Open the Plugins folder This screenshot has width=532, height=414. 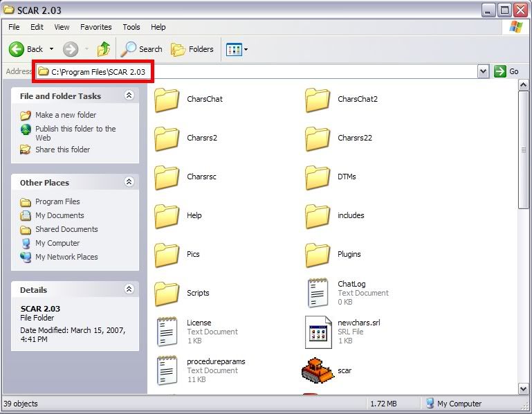(318, 254)
